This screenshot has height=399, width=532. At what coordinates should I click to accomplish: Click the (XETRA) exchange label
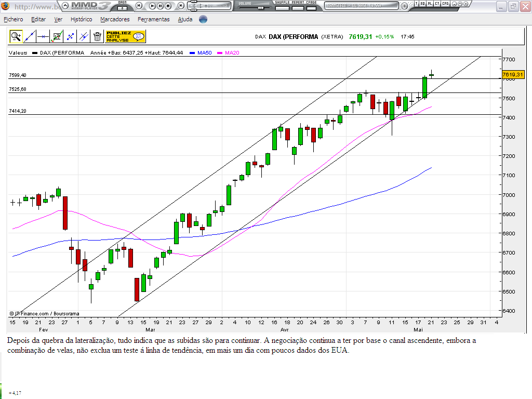point(332,37)
